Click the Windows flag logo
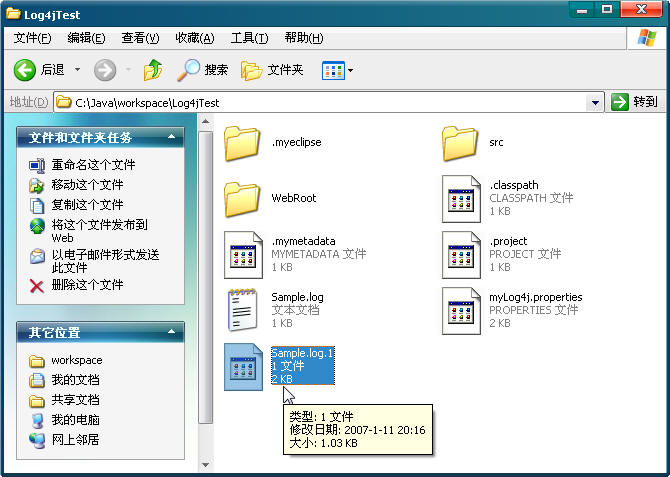 click(646, 38)
